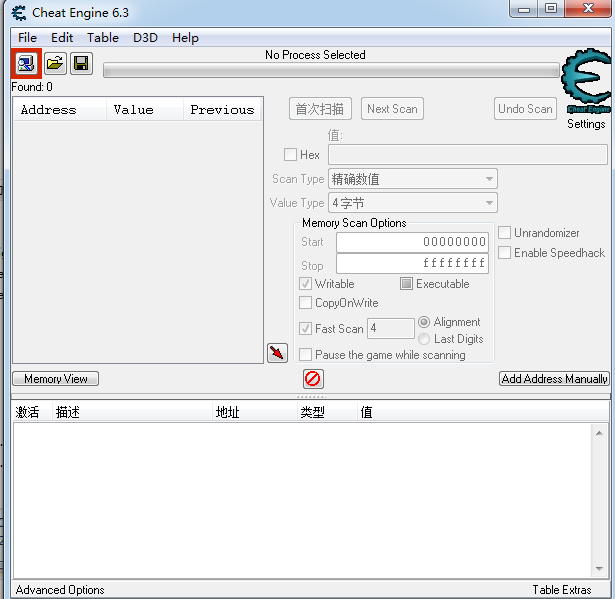Open the Edit menu
The image size is (615, 599).
[x=62, y=38]
